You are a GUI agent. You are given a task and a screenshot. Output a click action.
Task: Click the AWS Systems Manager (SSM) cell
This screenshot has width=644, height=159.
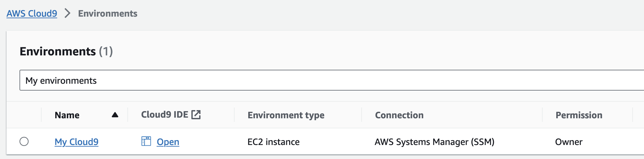point(434,142)
